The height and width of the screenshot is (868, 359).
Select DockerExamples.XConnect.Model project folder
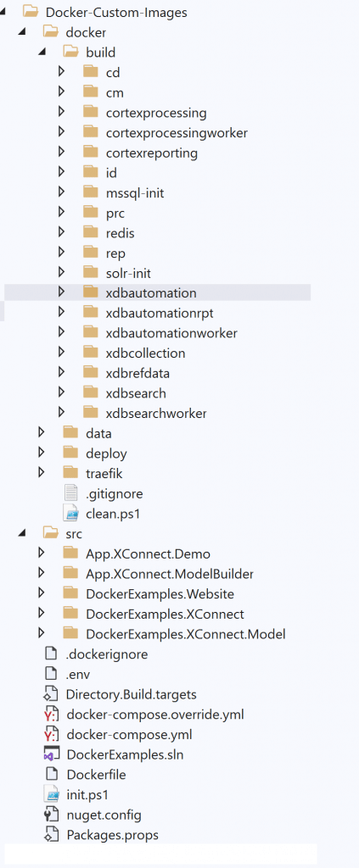click(x=186, y=634)
